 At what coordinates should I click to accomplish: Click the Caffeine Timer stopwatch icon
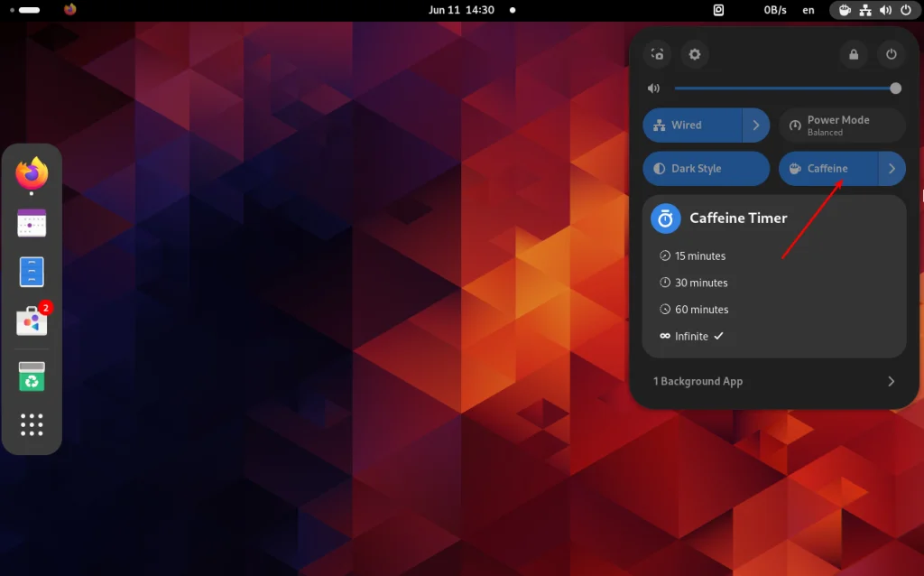click(665, 218)
